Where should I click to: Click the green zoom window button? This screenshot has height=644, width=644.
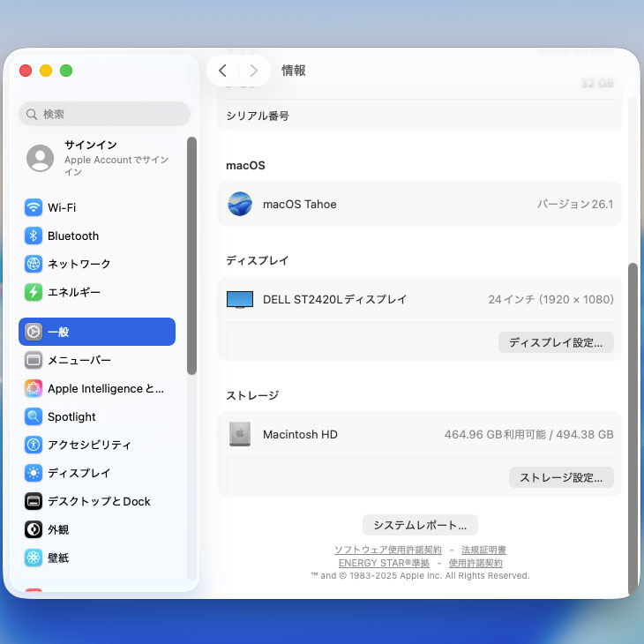pyautogui.click(x=66, y=71)
